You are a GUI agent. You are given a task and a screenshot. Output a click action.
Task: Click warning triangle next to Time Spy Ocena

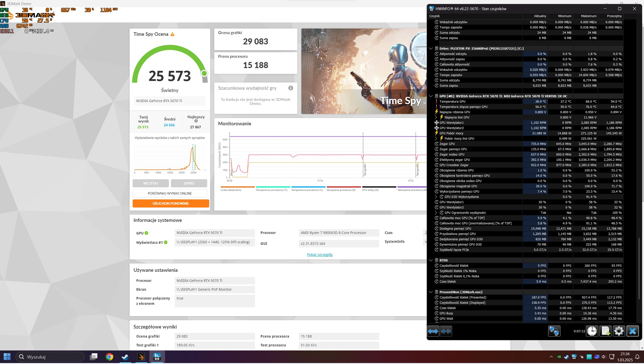tap(172, 34)
